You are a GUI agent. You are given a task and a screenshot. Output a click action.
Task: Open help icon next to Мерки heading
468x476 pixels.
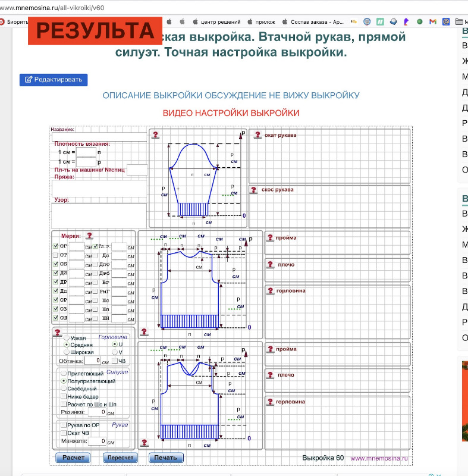tap(89, 236)
